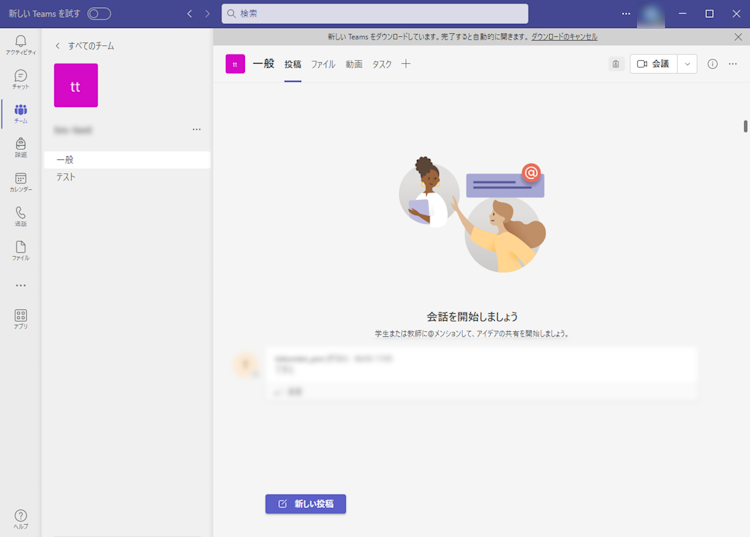
Task: Switch to the ファイル tab
Action: tap(323, 64)
